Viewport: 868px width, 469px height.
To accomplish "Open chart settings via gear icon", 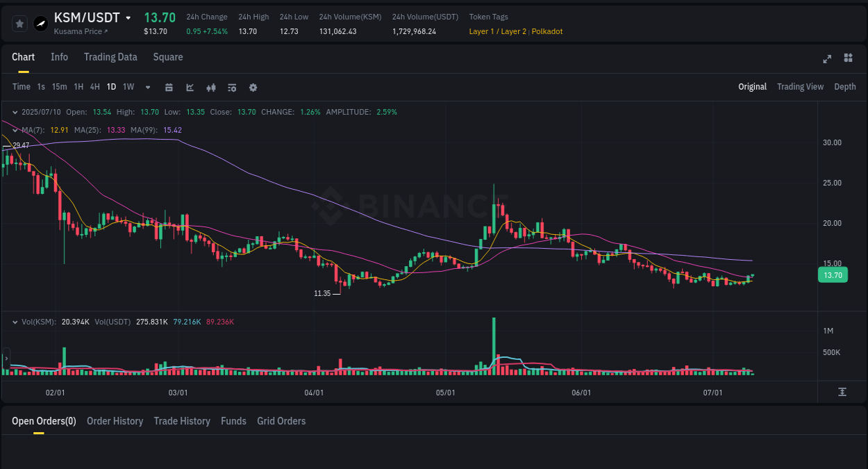I will pyautogui.click(x=252, y=88).
